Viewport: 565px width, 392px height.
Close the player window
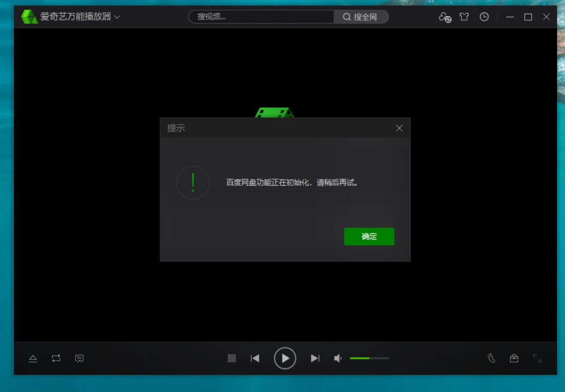546,17
